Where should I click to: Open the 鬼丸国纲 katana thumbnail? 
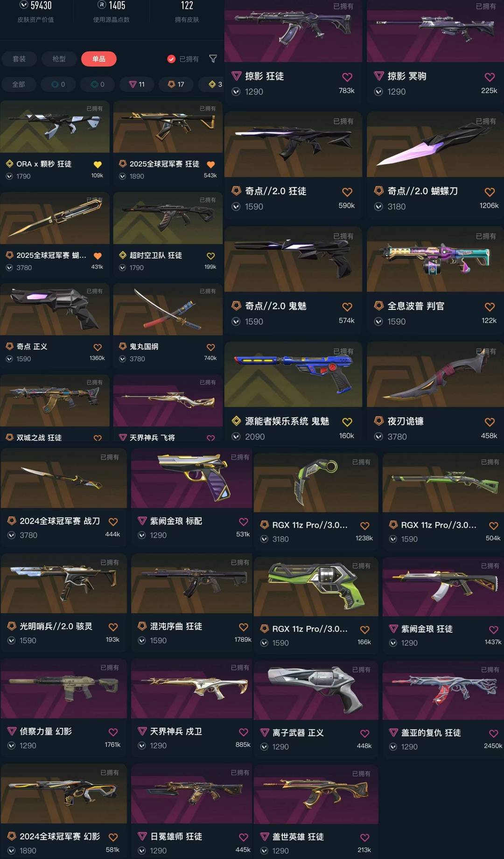coord(168,309)
